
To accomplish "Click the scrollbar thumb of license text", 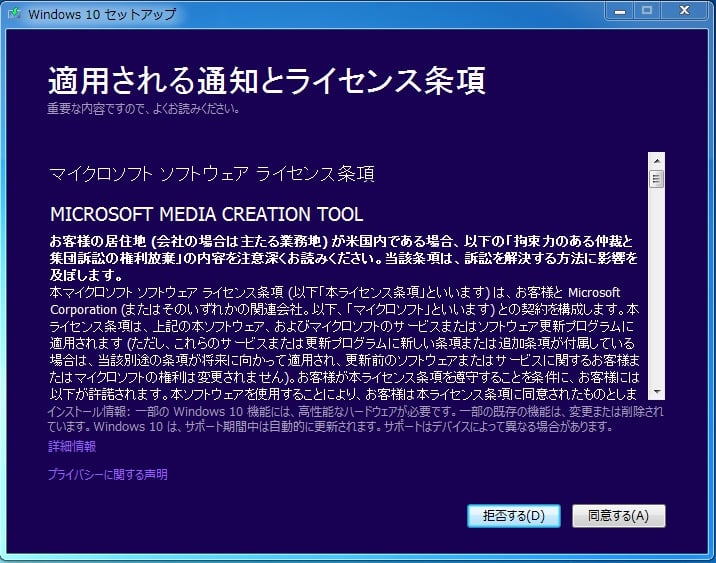I will click(x=657, y=179).
